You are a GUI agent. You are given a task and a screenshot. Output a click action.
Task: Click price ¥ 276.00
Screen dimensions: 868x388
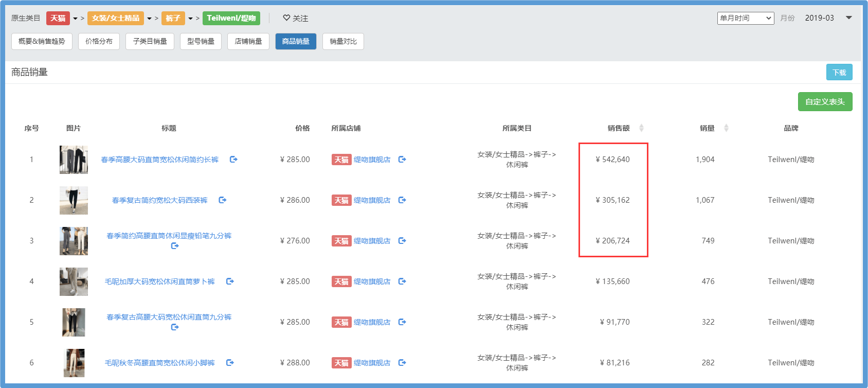(x=295, y=241)
